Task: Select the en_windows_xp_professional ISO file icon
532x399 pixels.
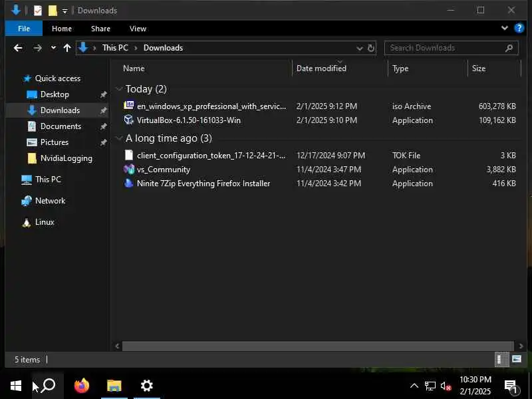Action: click(128, 106)
